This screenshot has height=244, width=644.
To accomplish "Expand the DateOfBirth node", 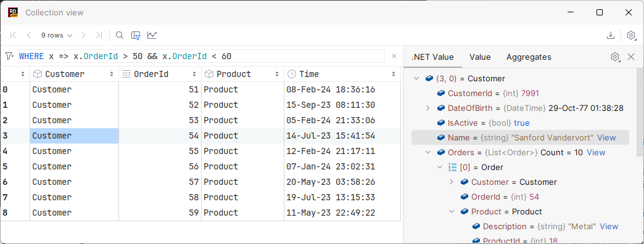I will click(427, 108).
